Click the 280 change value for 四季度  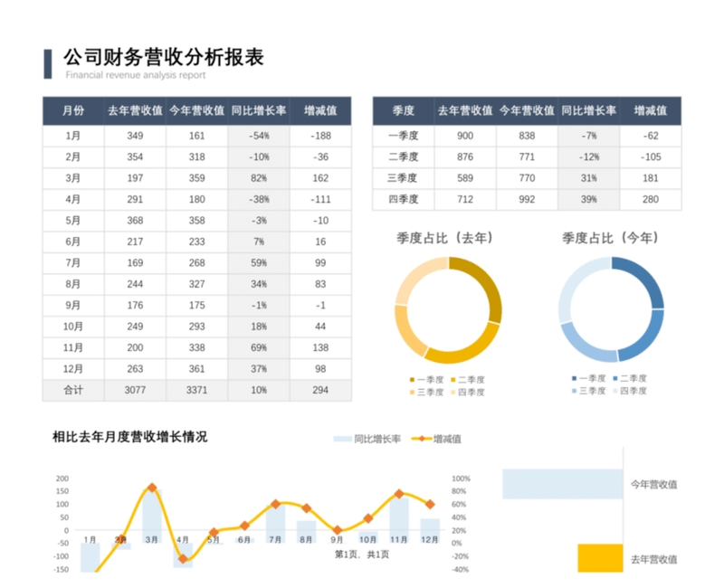click(650, 199)
